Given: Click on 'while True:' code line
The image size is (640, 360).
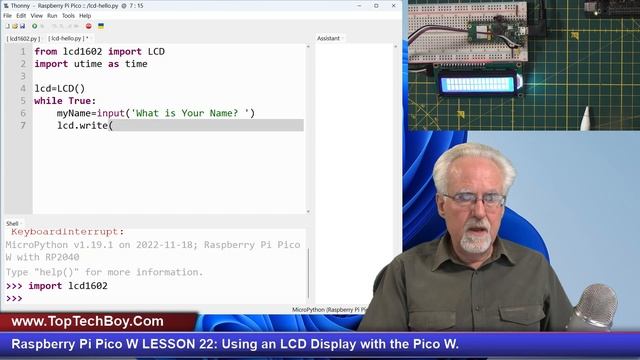Looking at the screenshot, I should click(65, 101).
